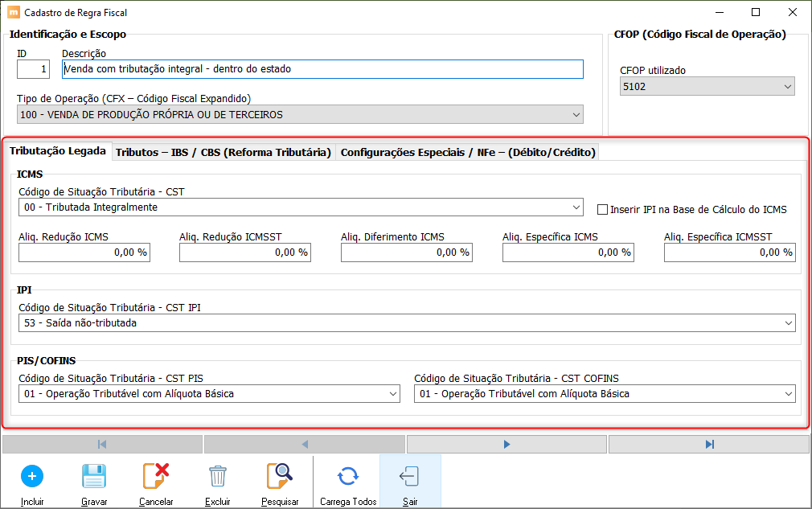Jump to last record navigation arrow
The width and height of the screenshot is (812, 509).
709,445
